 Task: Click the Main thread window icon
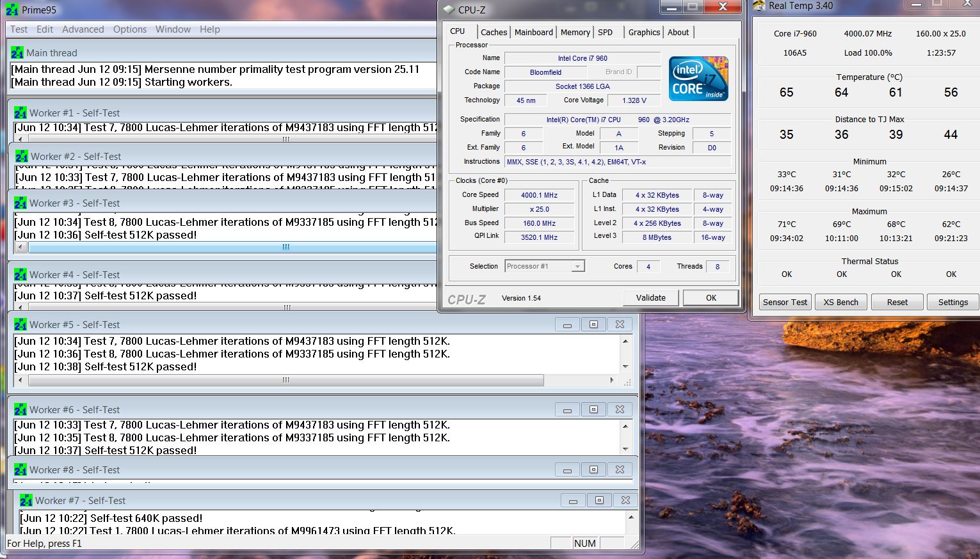click(x=17, y=52)
